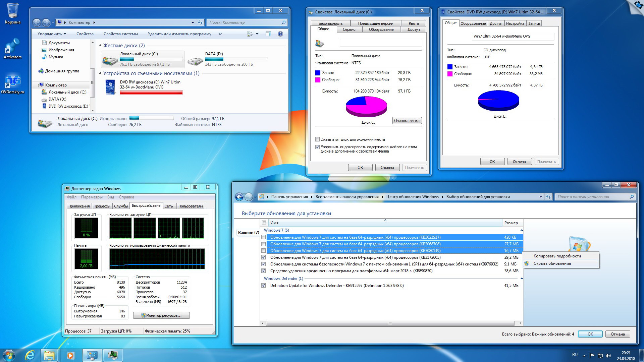Open the Упорядочить dropdown menu

pos(52,34)
